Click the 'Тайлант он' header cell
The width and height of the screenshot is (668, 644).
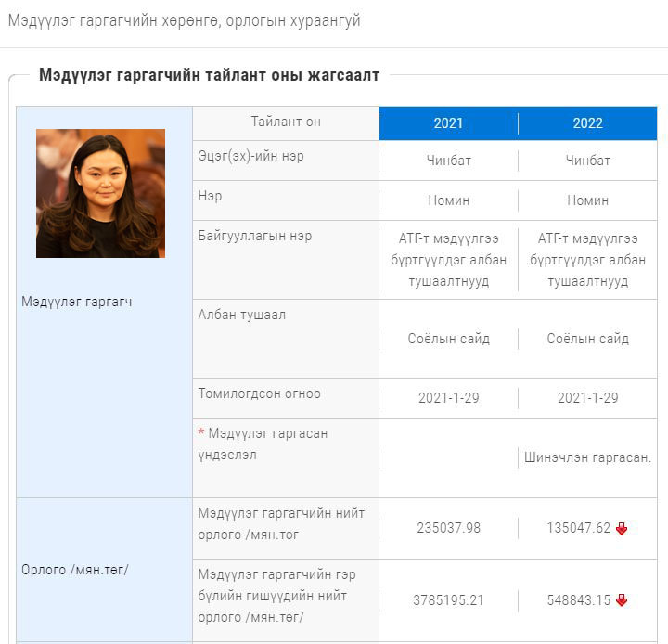click(286, 122)
